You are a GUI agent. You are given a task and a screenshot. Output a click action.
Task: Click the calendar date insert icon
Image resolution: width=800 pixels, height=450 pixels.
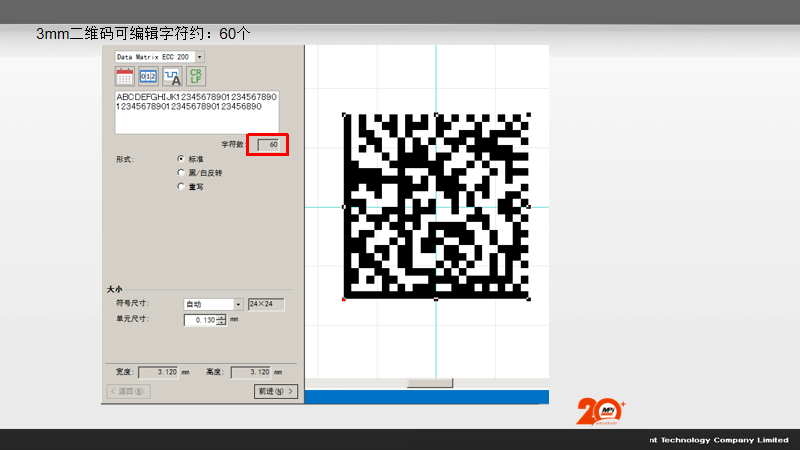[x=125, y=76]
